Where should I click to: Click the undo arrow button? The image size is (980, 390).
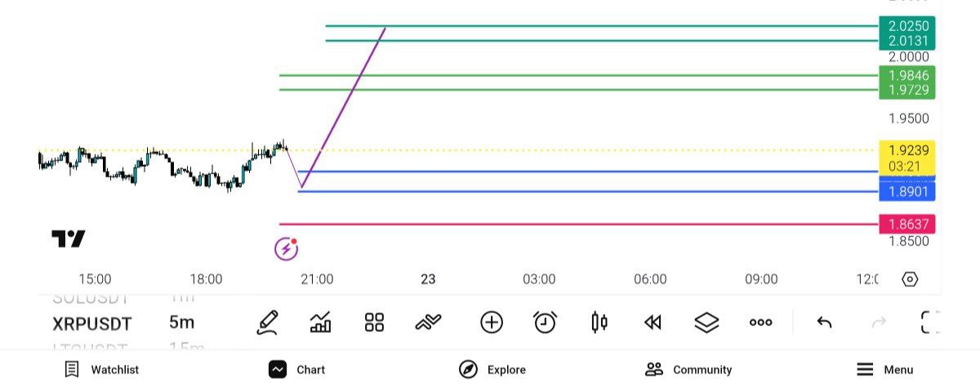pos(824,323)
